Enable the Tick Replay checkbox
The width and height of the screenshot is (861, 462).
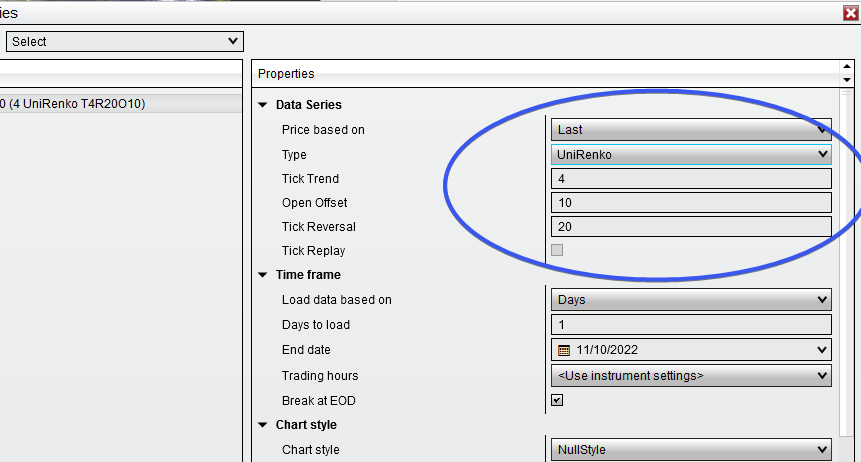tap(557, 250)
